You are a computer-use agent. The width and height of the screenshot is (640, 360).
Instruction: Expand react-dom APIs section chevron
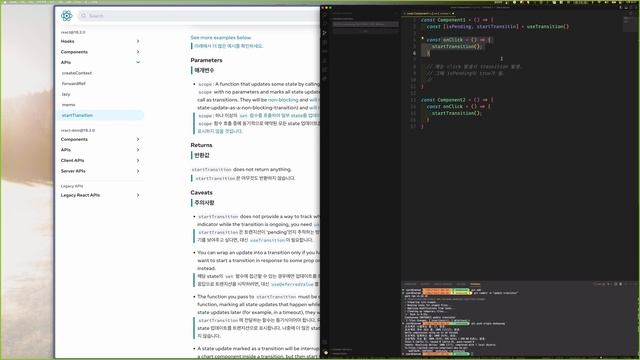pos(138,150)
